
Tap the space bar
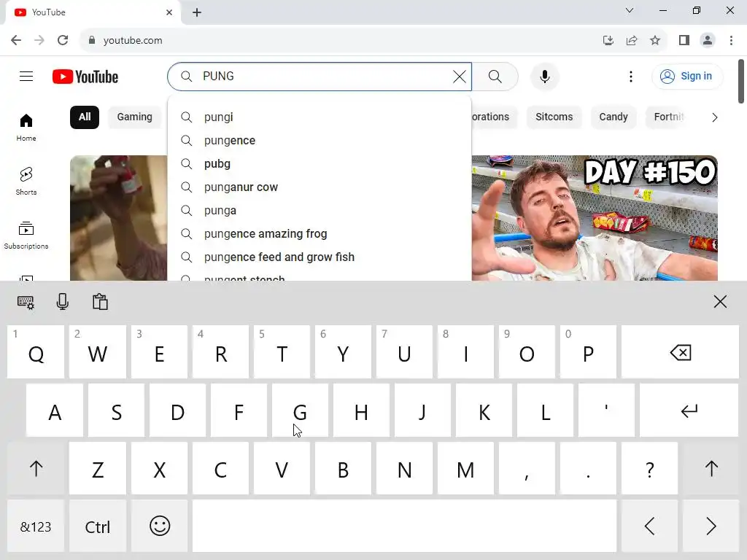coord(404,526)
